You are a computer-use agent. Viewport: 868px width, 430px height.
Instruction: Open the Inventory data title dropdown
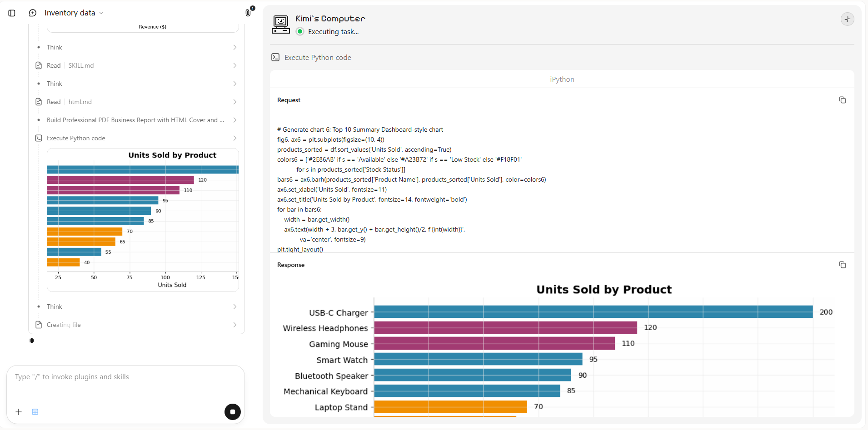click(74, 13)
